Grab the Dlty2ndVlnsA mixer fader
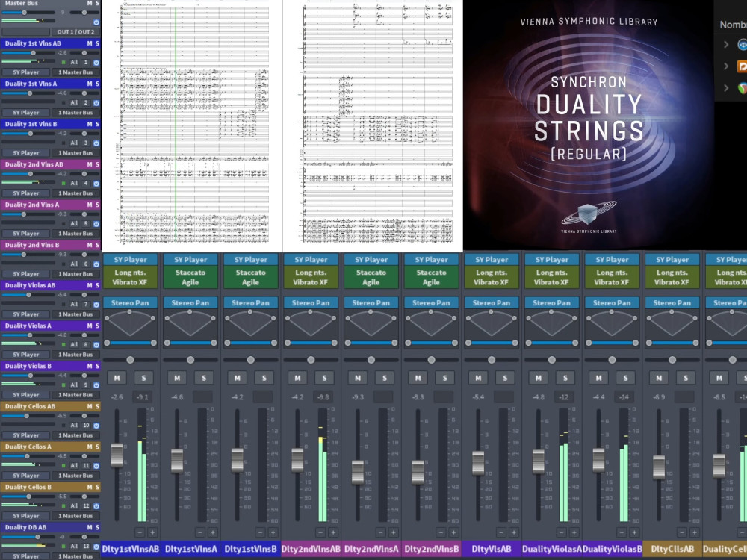The height and width of the screenshot is (560, 747). click(x=357, y=473)
